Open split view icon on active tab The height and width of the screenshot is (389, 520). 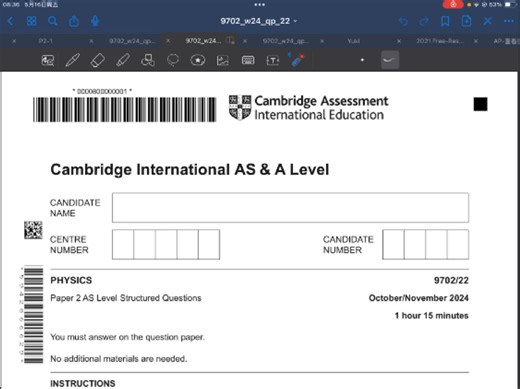coord(230,41)
